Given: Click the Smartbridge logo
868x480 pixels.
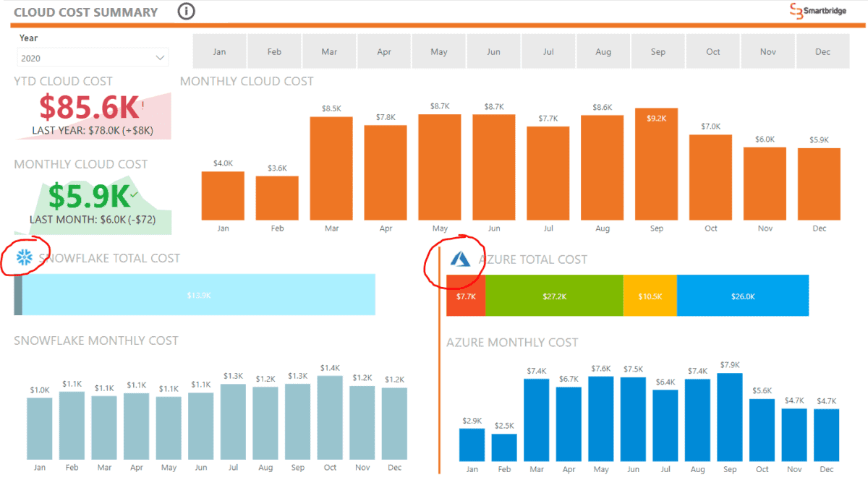Looking at the screenshot, I should (x=818, y=12).
